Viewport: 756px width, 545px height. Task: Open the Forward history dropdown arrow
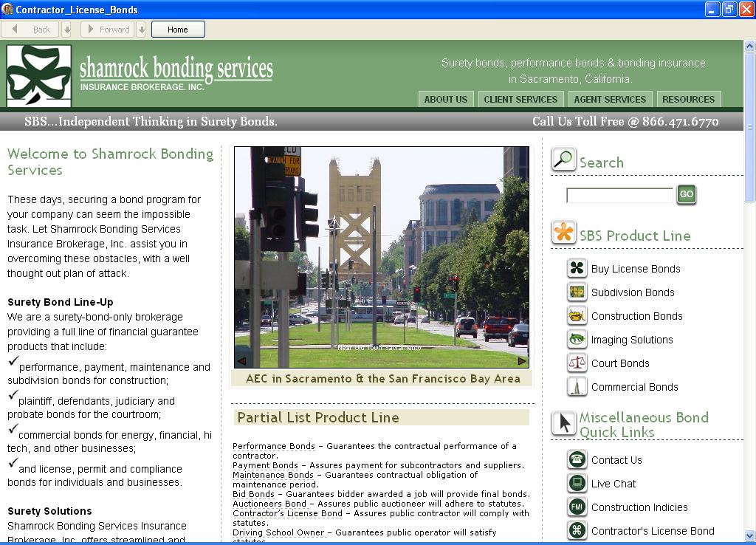pyautogui.click(x=141, y=30)
